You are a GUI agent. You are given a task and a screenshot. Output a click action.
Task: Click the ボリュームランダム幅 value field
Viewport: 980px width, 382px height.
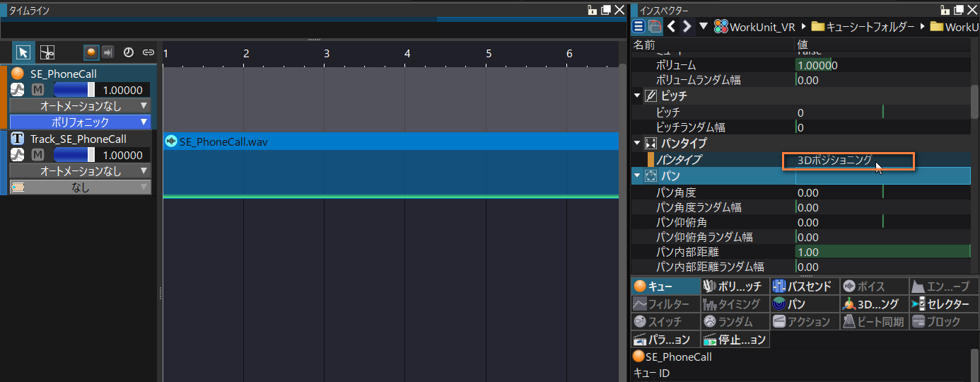point(883,81)
